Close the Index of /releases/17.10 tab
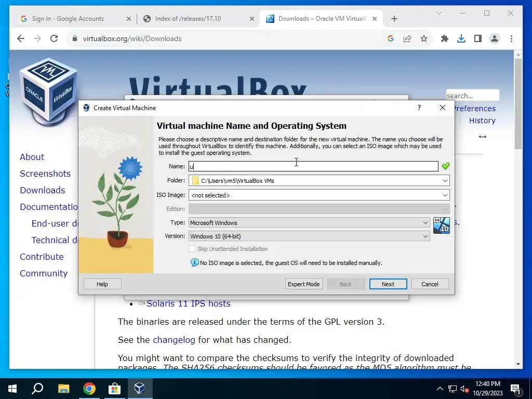Image resolution: width=532 pixels, height=399 pixels. coord(252,19)
